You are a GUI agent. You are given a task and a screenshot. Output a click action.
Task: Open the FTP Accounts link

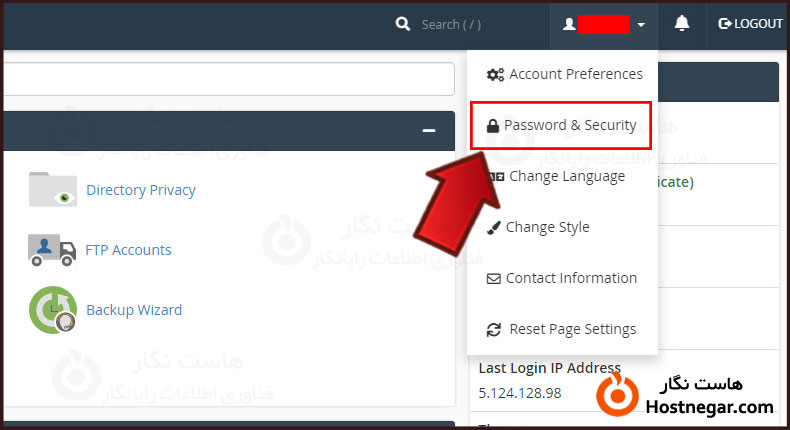[x=129, y=250]
